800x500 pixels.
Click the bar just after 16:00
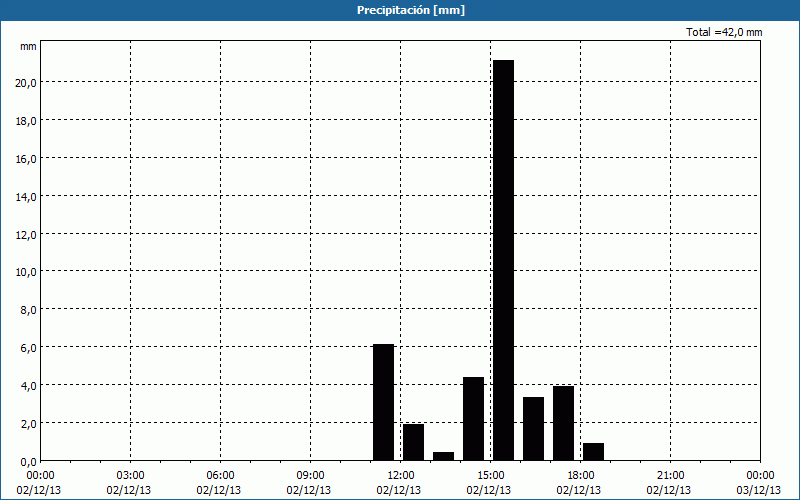[x=533, y=429]
